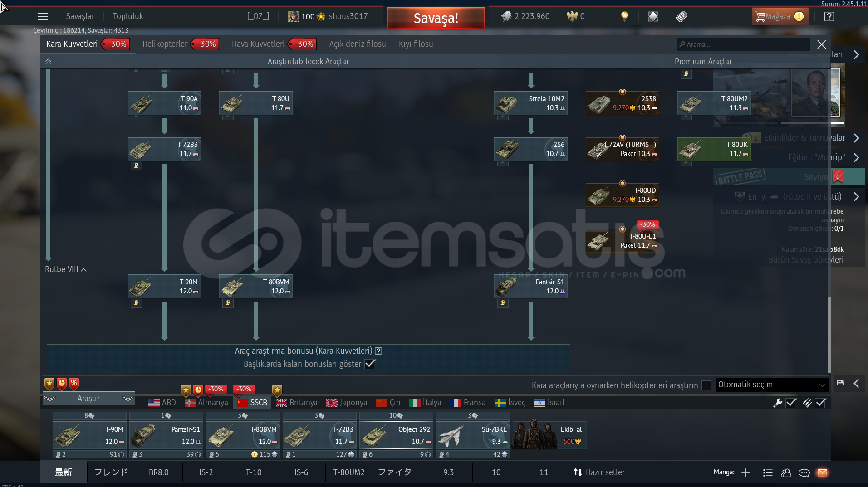Open the Topluluk menu
This screenshot has height=487, width=868.
tap(128, 16)
